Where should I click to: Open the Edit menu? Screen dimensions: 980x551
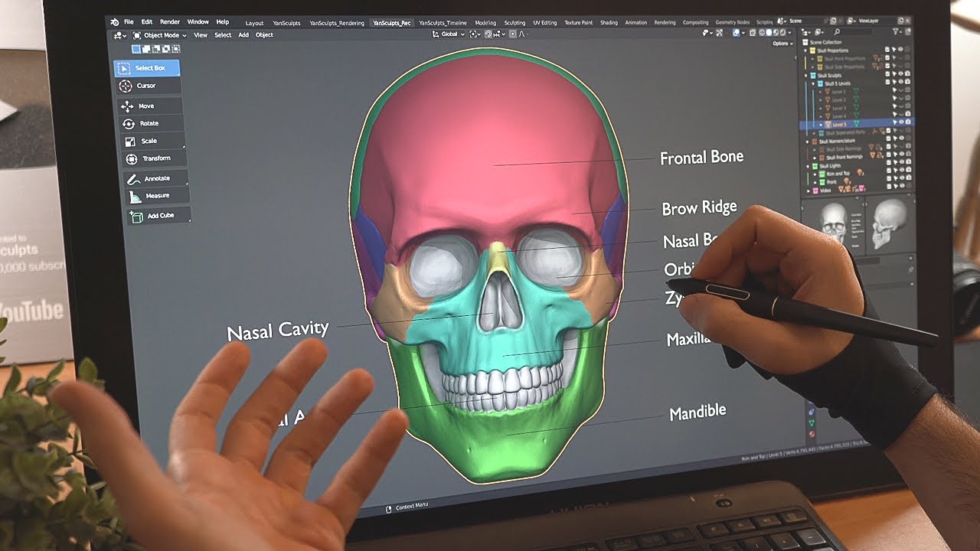[147, 22]
